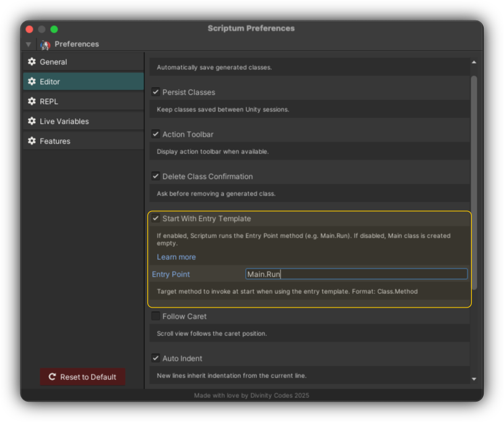504x422 pixels.
Task: Turn off Delete Class Confirmation checkbox
Action: pyautogui.click(x=155, y=176)
